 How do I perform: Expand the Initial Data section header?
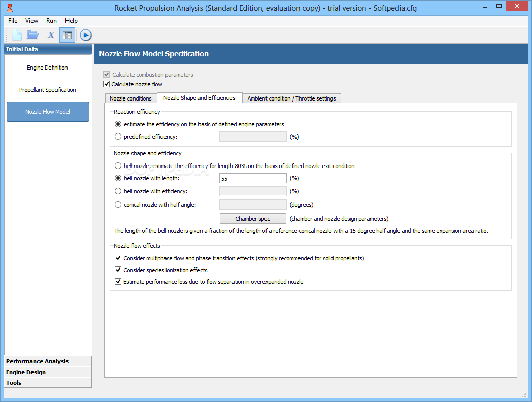pyautogui.click(x=48, y=49)
